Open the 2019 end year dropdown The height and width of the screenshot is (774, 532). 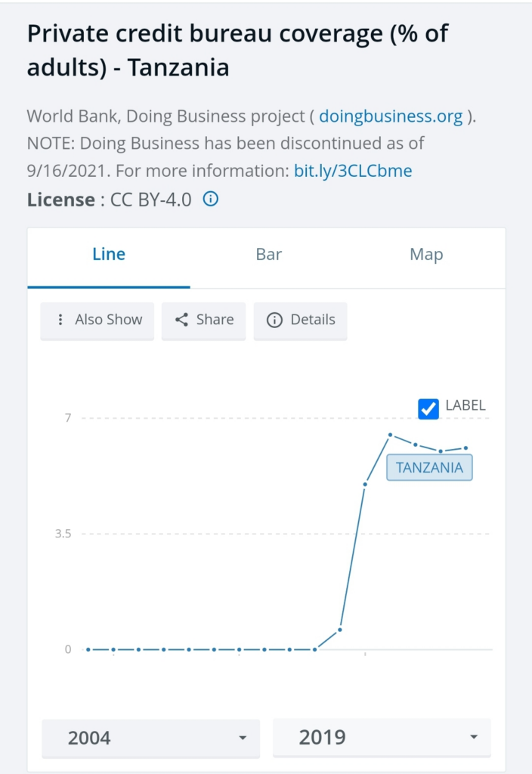tap(382, 738)
